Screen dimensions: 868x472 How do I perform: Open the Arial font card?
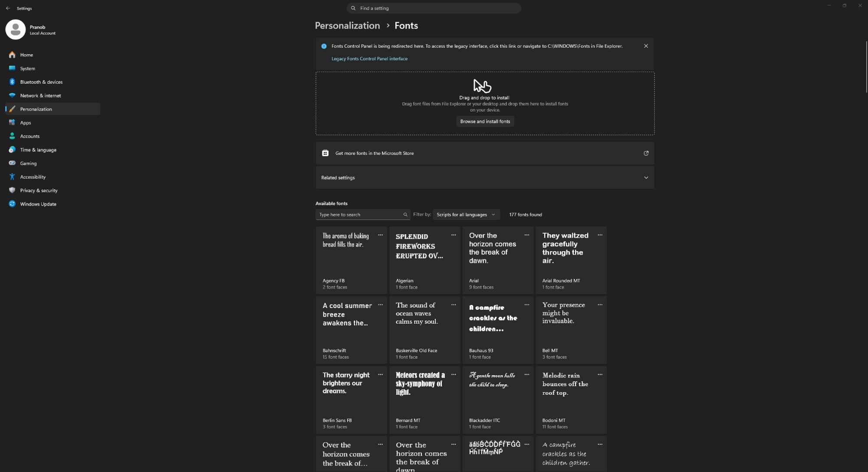(x=498, y=260)
